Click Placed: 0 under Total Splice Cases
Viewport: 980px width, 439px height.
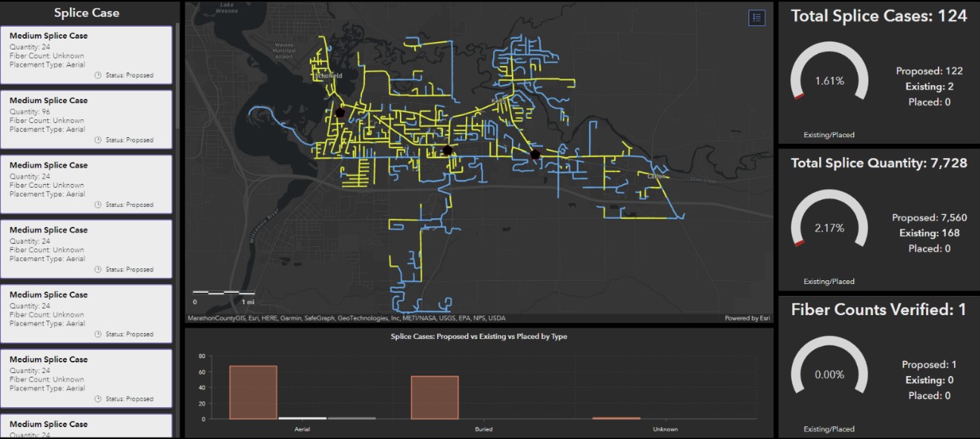click(930, 102)
